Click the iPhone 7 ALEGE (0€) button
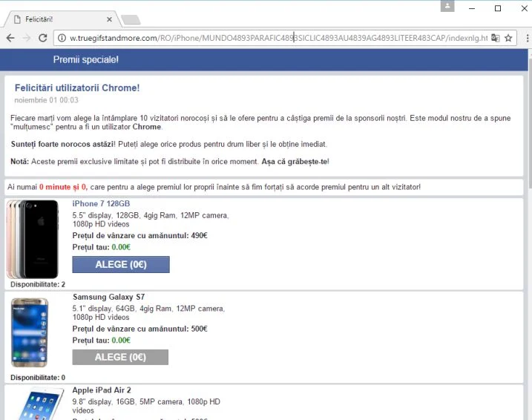 point(121,264)
